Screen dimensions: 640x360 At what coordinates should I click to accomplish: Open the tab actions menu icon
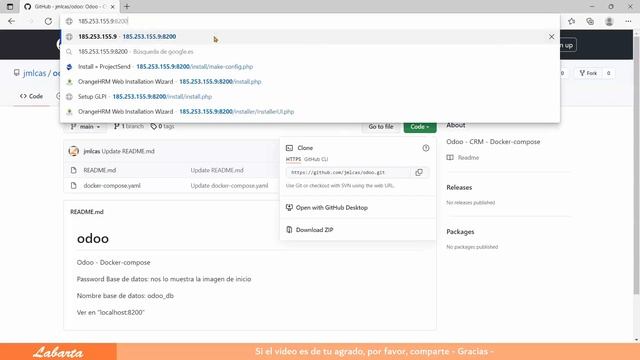[x=10, y=7]
